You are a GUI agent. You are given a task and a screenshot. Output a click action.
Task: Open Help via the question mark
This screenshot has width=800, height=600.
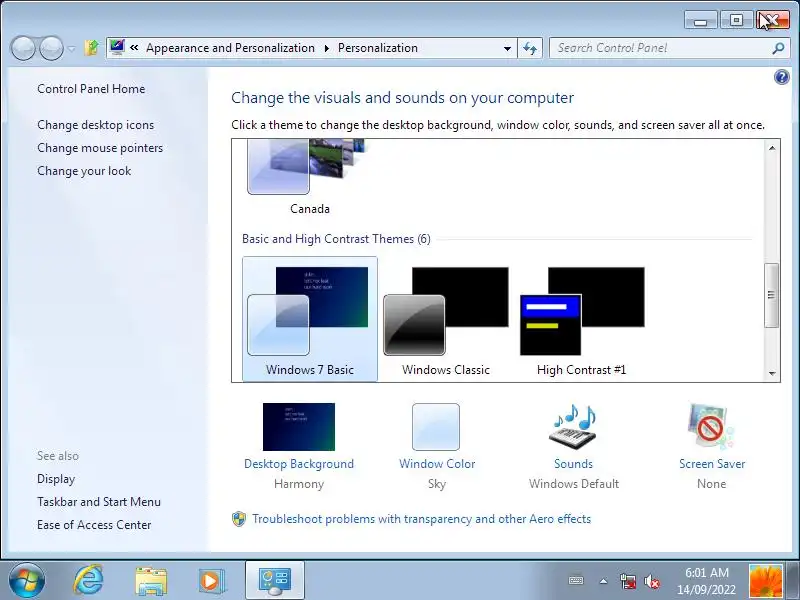point(782,77)
